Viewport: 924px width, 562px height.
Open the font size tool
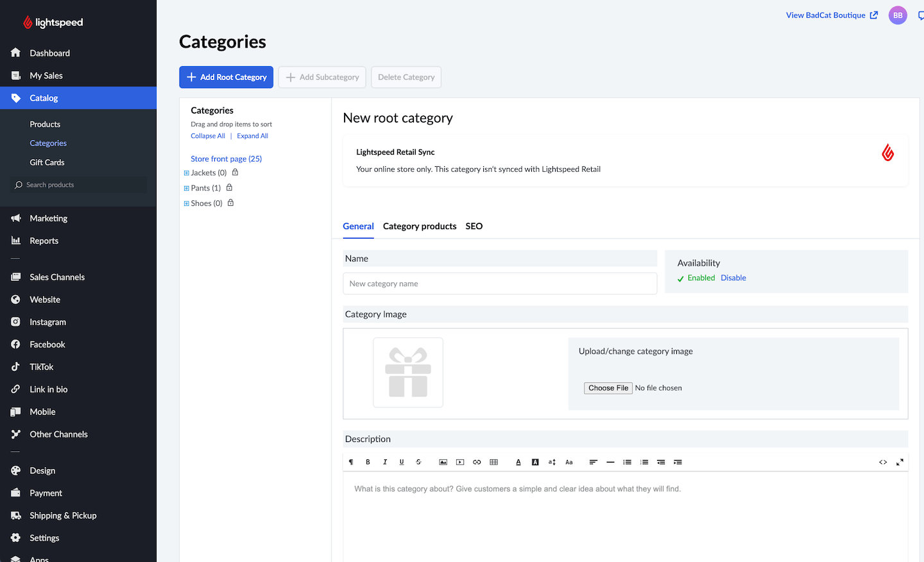coord(552,462)
